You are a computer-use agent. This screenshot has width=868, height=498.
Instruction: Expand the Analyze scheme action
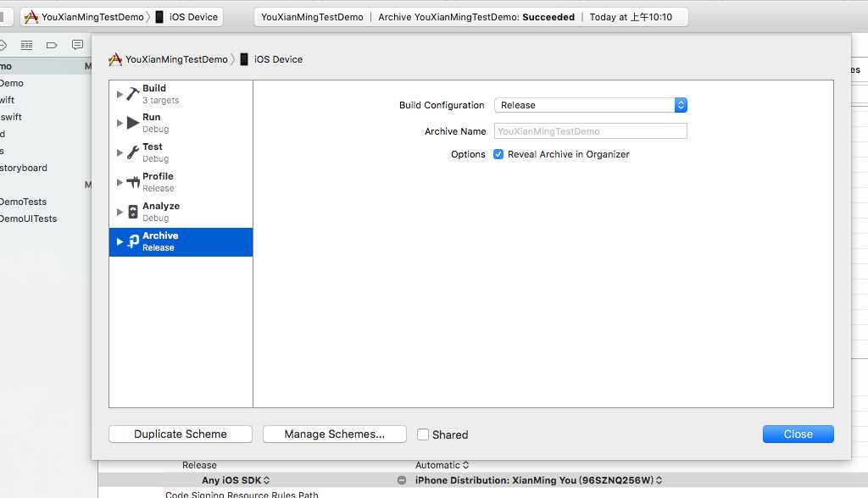point(119,212)
